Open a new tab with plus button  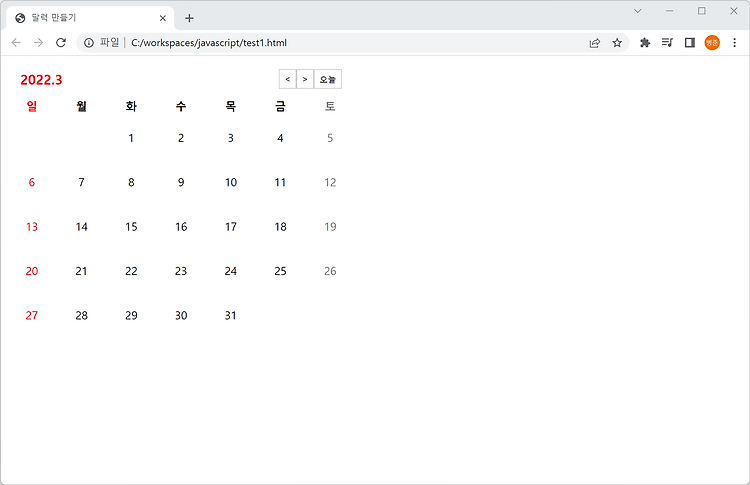point(189,18)
